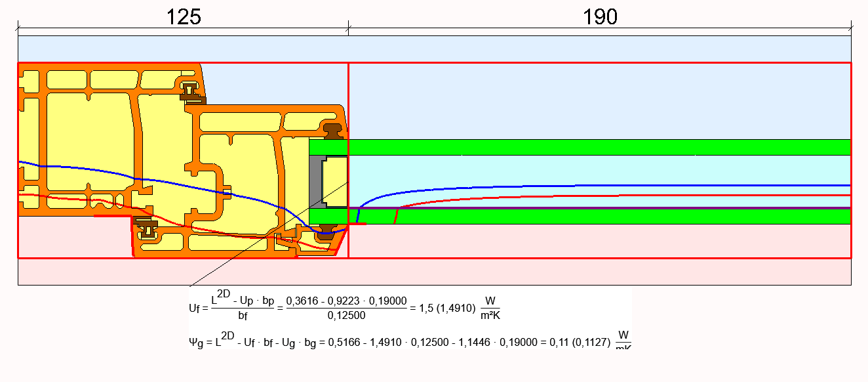Click the upper green glass pane
Screen dimensions: 868x382
coord(590,147)
